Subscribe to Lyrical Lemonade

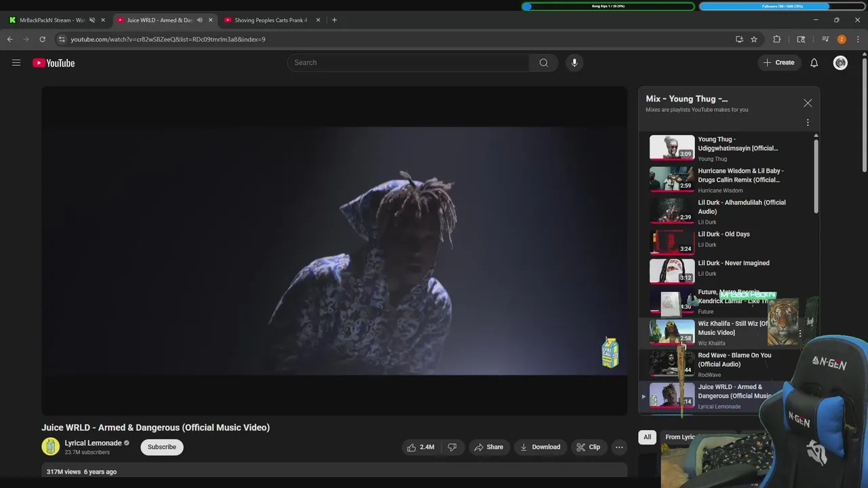click(x=161, y=447)
